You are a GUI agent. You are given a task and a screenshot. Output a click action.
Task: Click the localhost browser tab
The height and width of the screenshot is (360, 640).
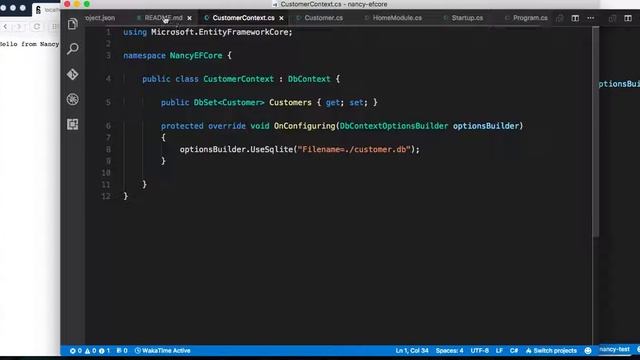[x=46, y=10]
